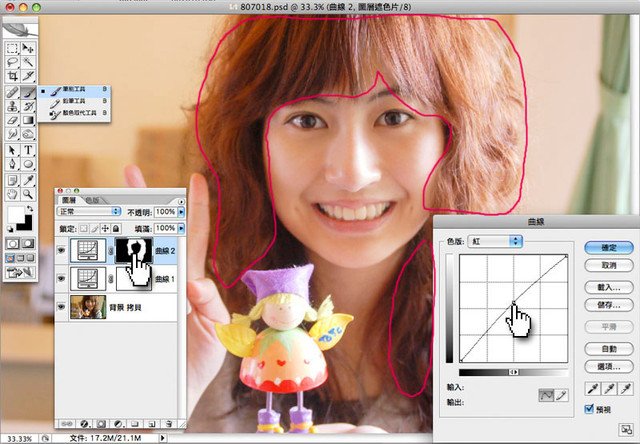Image resolution: width=640 pixels, height=444 pixels.
Task: Select the Path Selection arrow tool
Action: tap(12, 150)
